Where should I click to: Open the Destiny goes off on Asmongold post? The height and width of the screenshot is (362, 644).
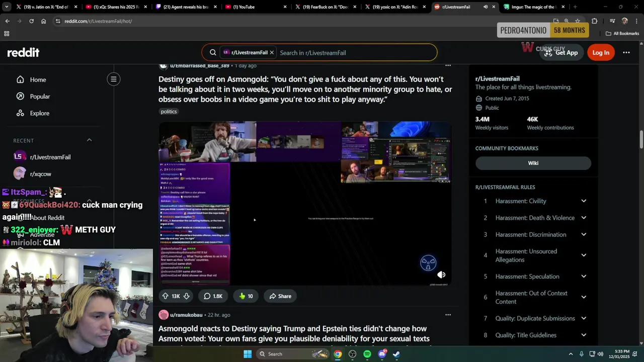coord(305,89)
